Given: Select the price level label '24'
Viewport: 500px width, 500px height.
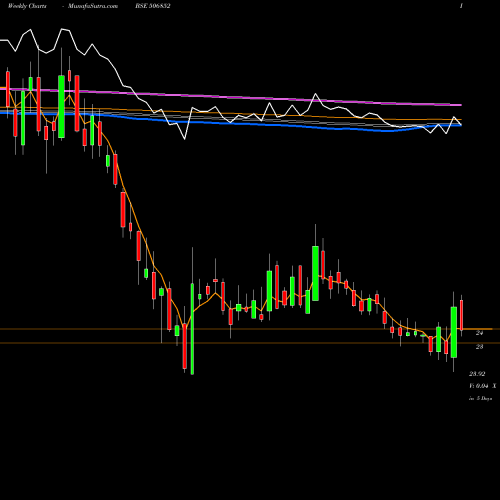Looking at the screenshot, I should click(x=479, y=333).
